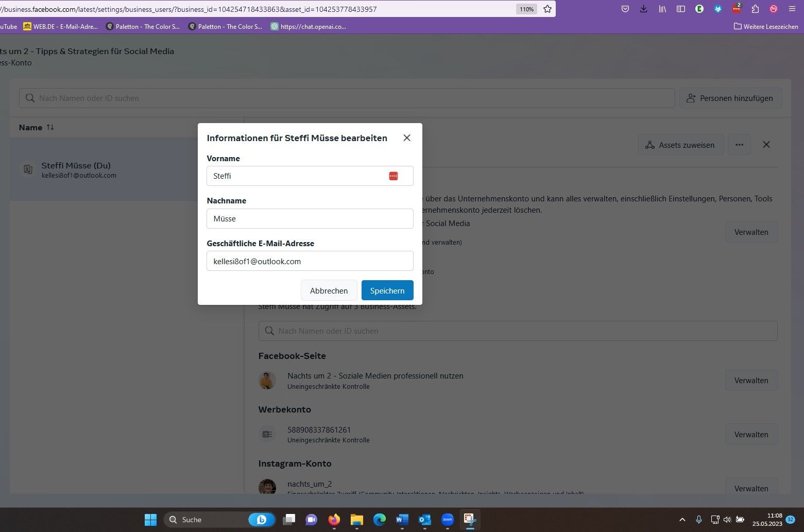Open the network tray icon
The height and width of the screenshot is (532, 804).
click(715, 520)
